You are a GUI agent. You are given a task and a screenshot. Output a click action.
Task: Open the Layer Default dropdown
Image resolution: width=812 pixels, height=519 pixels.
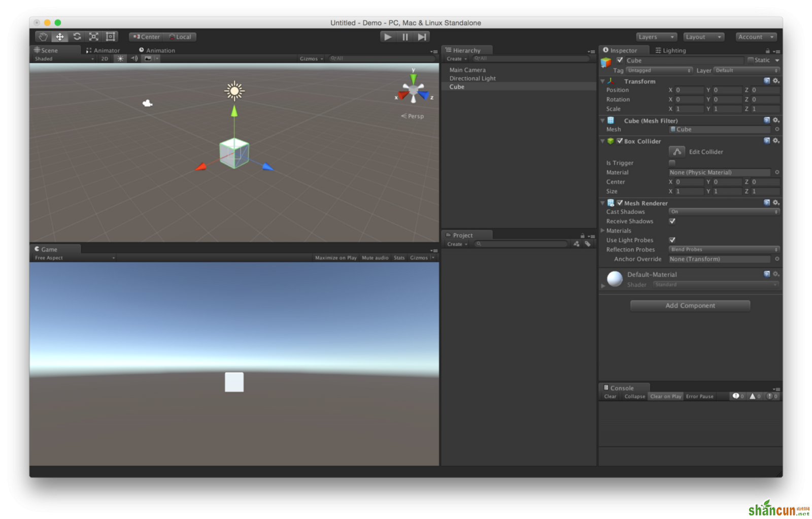pos(747,70)
